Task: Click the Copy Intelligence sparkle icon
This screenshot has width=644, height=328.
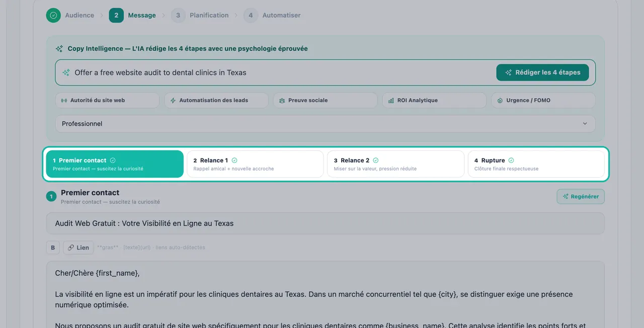Action: tap(59, 49)
